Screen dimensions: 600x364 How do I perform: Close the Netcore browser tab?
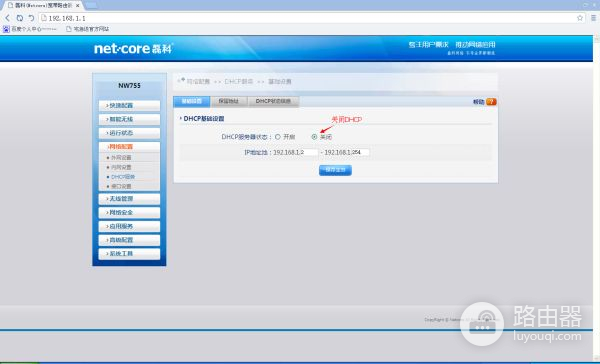pos(78,6)
